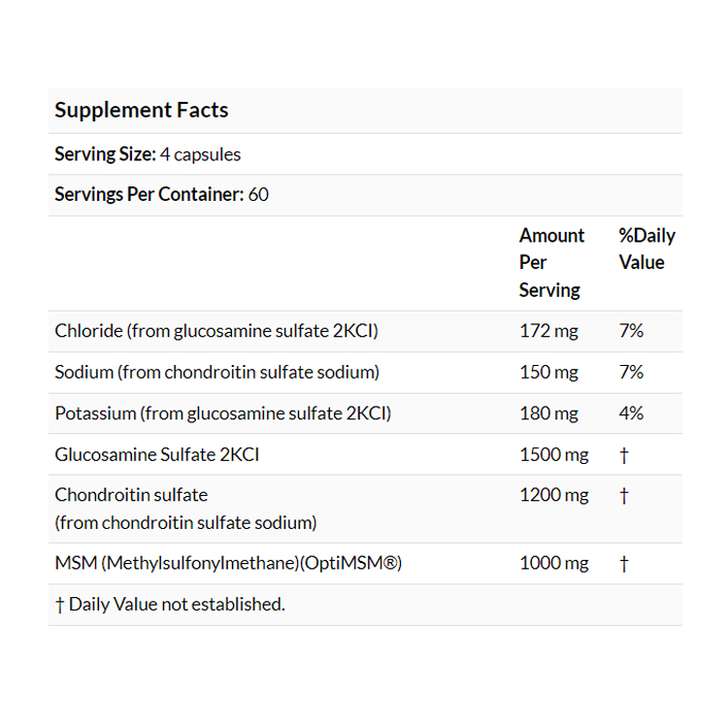The image size is (728, 728).
Task: Click the Supplement Facts heading
Action: [x=142, y=110]
